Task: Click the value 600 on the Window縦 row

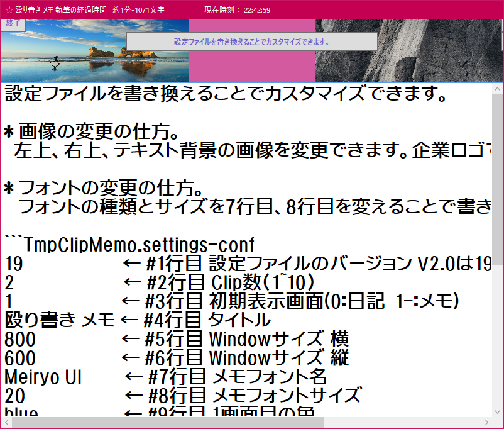Action: coord(20,358)
